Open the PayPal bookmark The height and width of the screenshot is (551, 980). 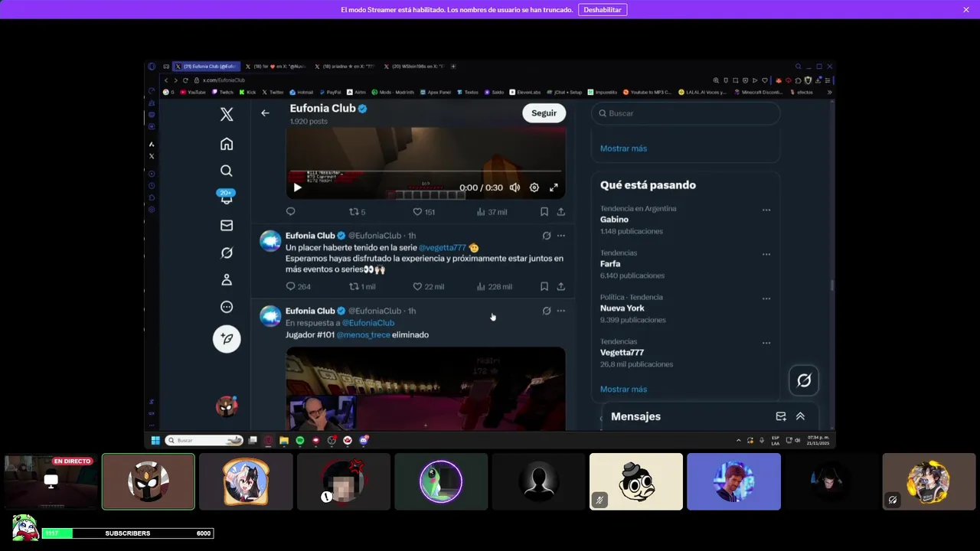coord(330,92)
